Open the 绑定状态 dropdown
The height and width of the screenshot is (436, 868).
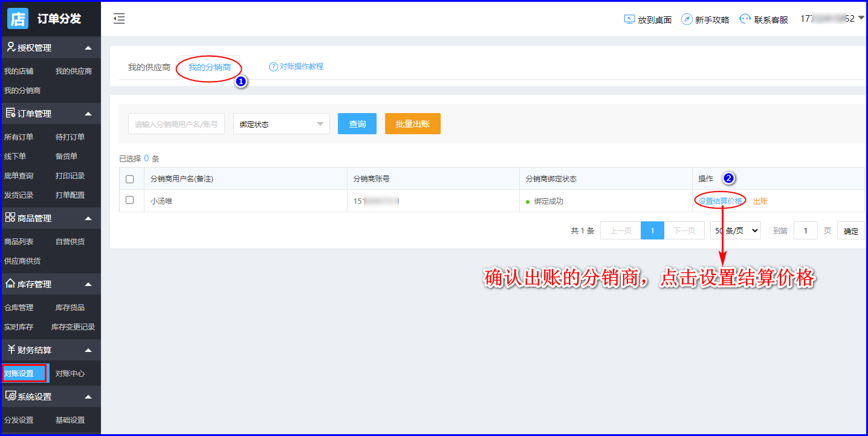281,124
